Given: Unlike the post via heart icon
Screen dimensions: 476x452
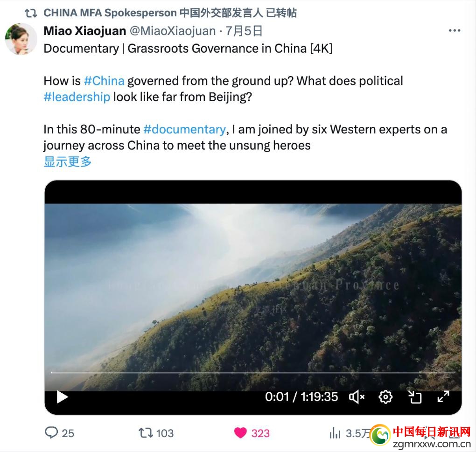Looking at the screenshot, I should pyautogui.click(x=240, y=433).
